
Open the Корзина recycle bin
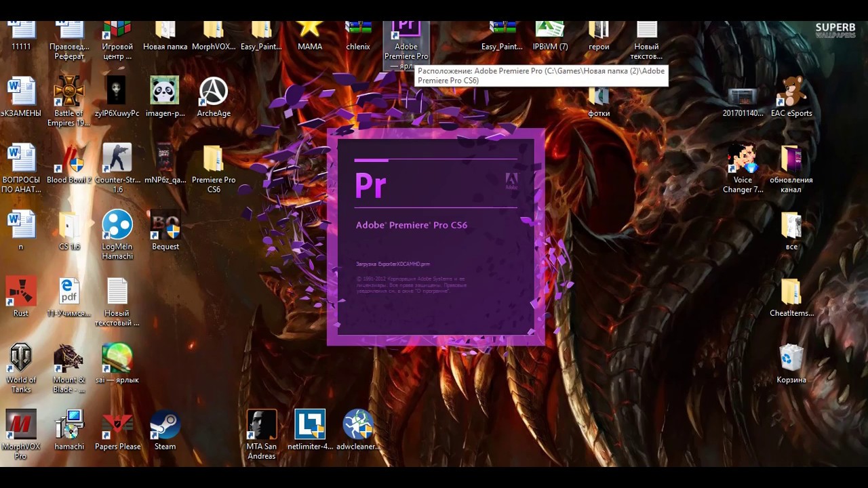(791, 363)
